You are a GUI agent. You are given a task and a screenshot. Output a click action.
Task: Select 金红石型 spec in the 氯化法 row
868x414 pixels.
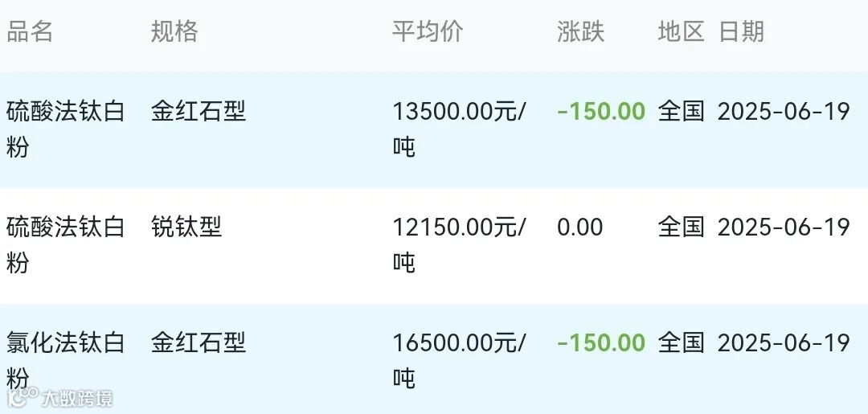pyautogui.click(x=199, y=343)
